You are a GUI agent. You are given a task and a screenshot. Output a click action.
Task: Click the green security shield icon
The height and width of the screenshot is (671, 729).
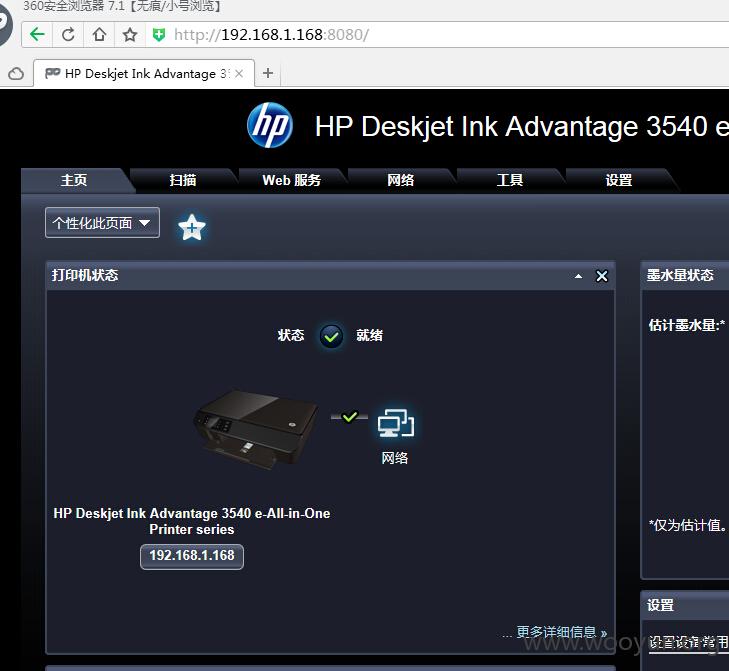coord(159,34)
